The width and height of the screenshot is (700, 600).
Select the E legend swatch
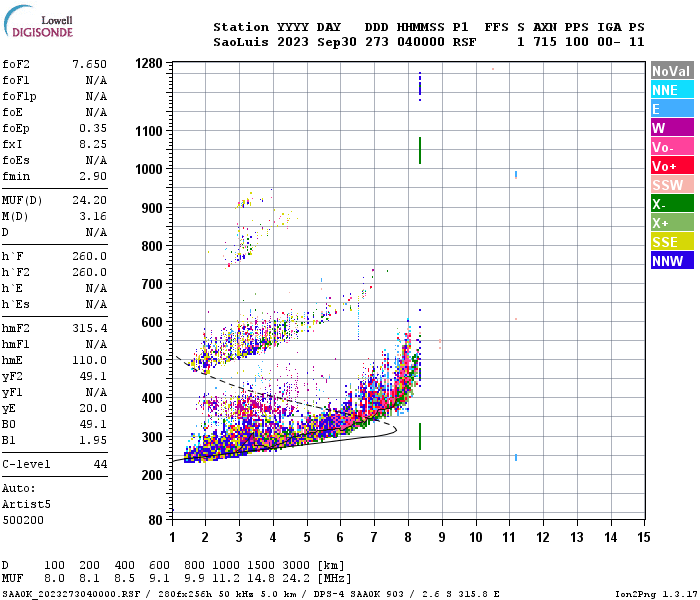672,109
